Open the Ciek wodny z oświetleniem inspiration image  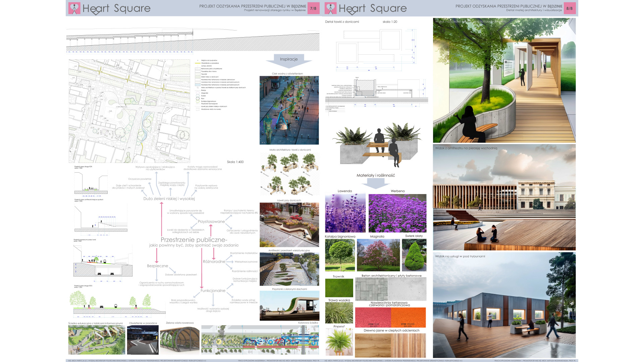pos(289,110)
